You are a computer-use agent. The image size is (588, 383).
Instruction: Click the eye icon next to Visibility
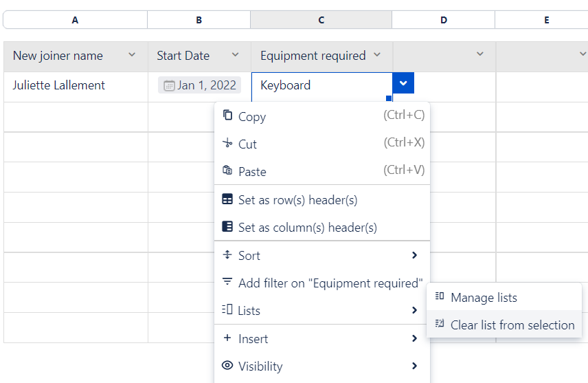(227, 366)
